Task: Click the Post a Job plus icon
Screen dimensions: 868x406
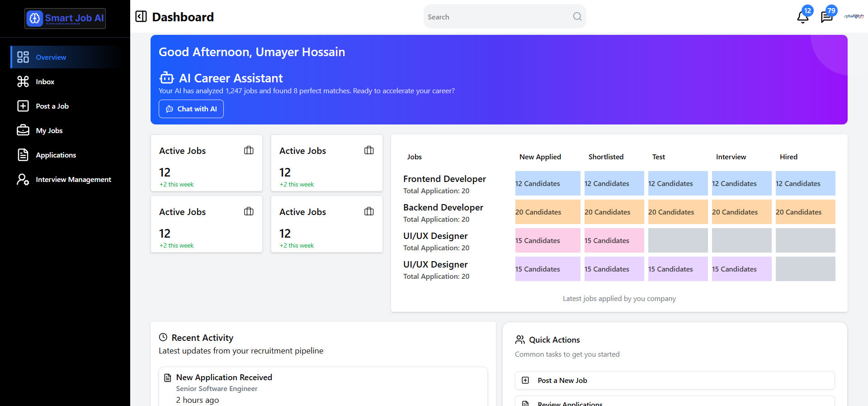Action: [x=23, y=106]
